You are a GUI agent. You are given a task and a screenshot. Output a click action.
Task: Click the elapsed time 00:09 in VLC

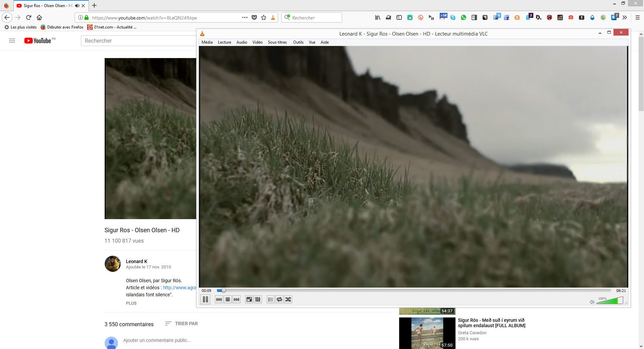(206, 291)
